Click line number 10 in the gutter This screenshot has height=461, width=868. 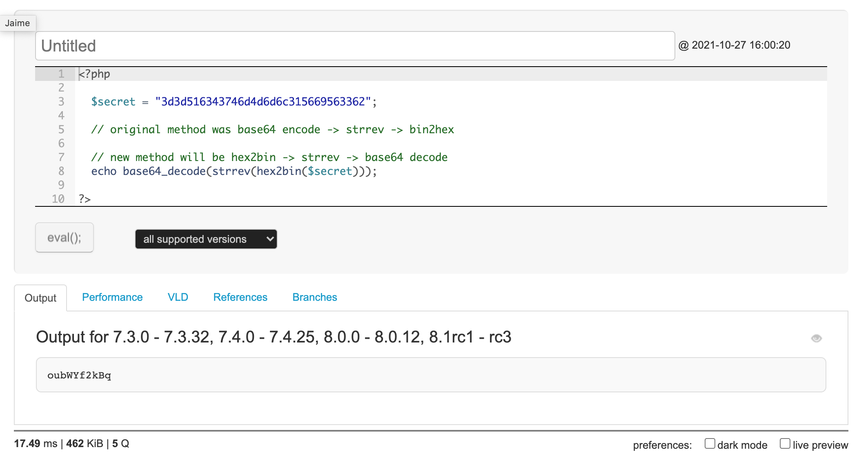coord(58,199)
